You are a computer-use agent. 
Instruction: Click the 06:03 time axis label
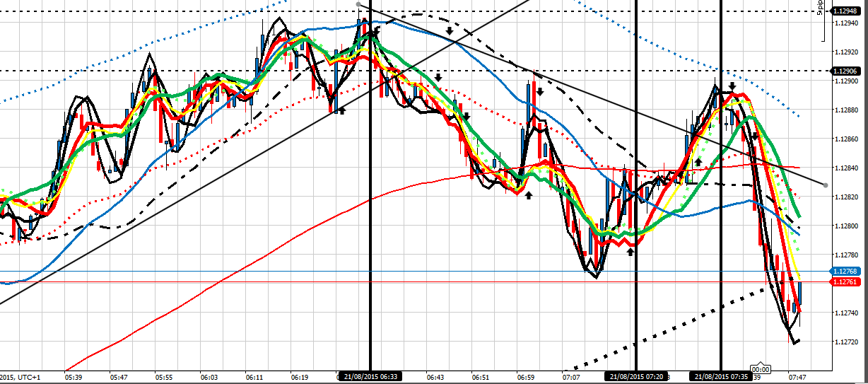(209, 378)
